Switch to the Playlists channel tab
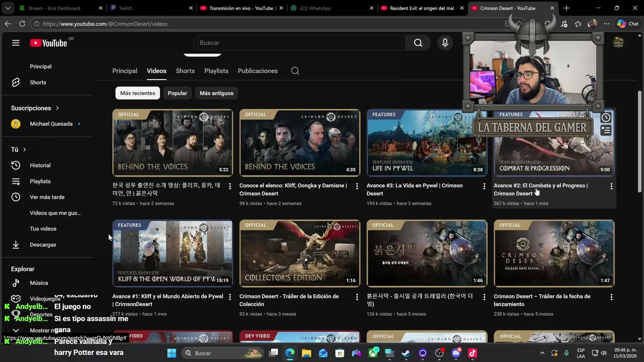Screen dimensions: 644x362 point(216,71)
